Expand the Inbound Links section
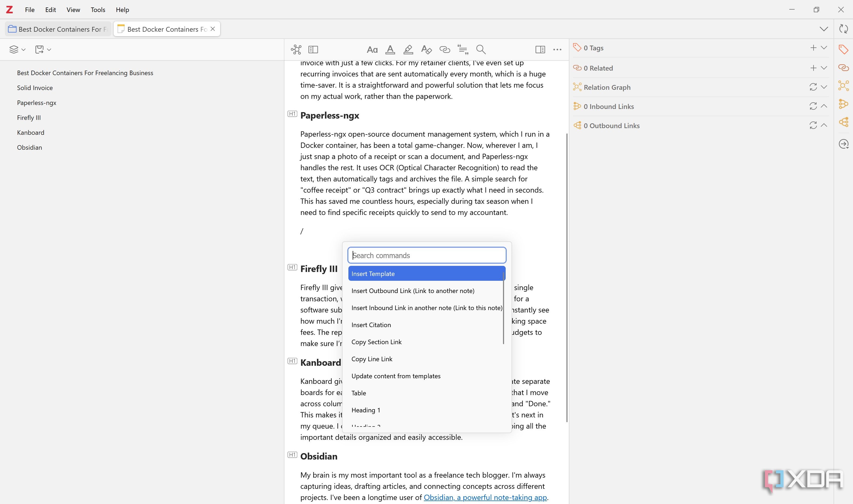 [824, 106]
